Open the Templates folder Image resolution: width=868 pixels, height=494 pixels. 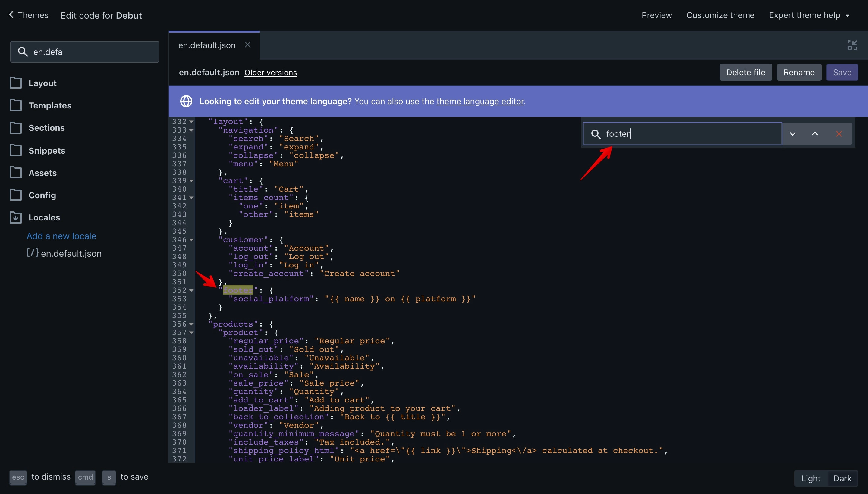[50, 105]
